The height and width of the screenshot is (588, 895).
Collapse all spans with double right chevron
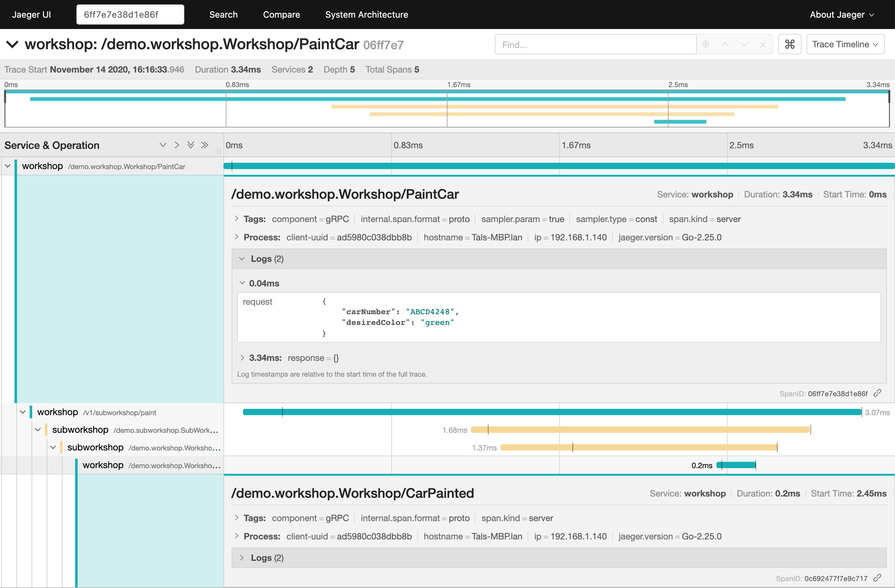[204, 145]
